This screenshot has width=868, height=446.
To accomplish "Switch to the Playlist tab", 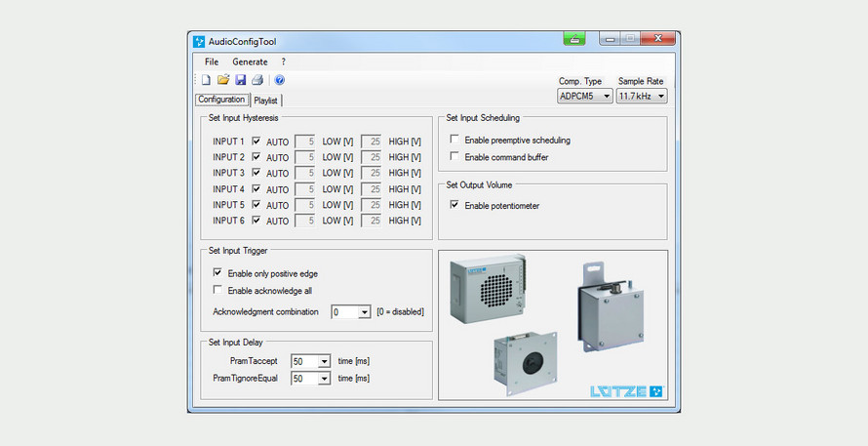I will coord(265,101).
